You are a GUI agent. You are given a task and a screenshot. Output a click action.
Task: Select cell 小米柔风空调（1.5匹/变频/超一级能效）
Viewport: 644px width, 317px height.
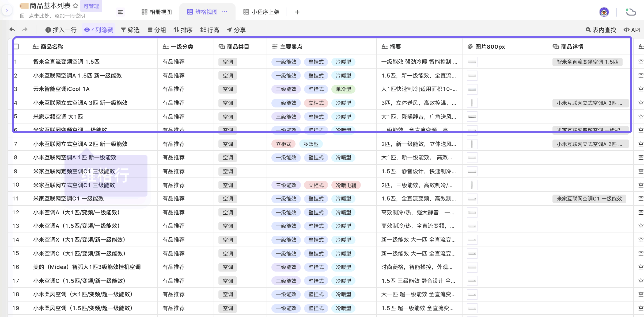click(91, 308)
